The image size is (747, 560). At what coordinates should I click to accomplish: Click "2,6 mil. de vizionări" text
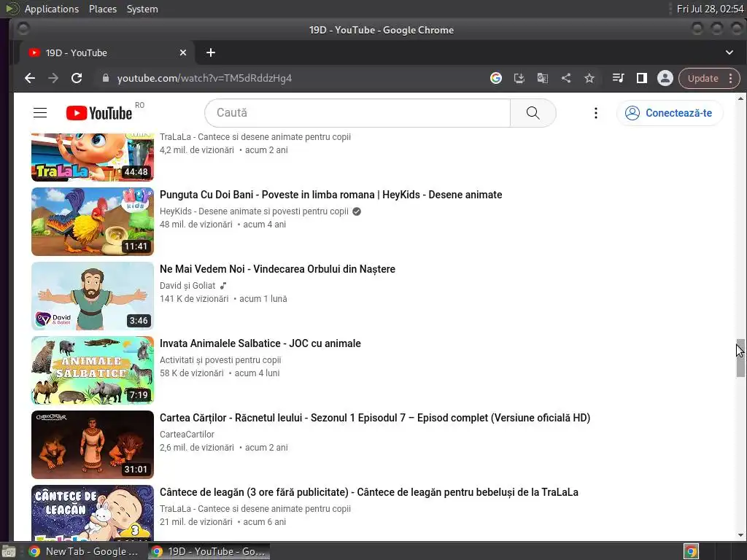pyautogui.click(x=197, y=447)
